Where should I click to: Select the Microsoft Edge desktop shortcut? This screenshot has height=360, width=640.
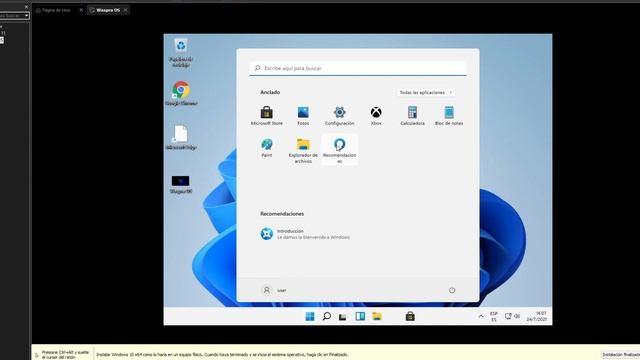point(181,137)
